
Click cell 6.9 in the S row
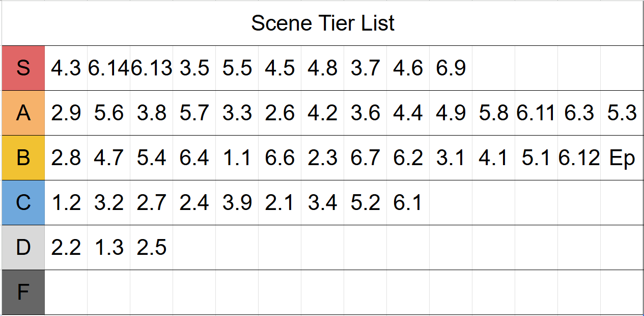pyautogui.click(x=451, y=68)
